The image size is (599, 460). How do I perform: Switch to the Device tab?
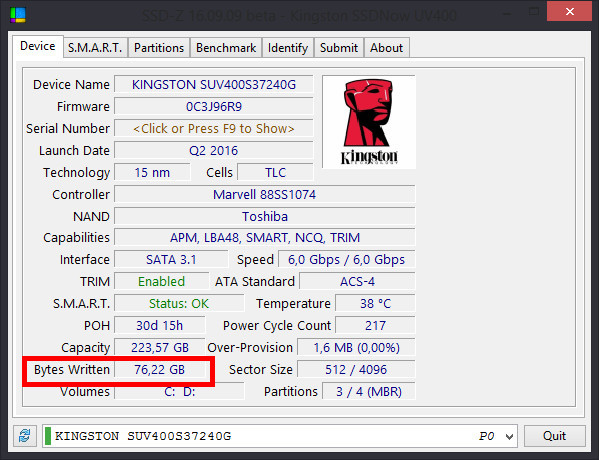(x=37, y=46)
